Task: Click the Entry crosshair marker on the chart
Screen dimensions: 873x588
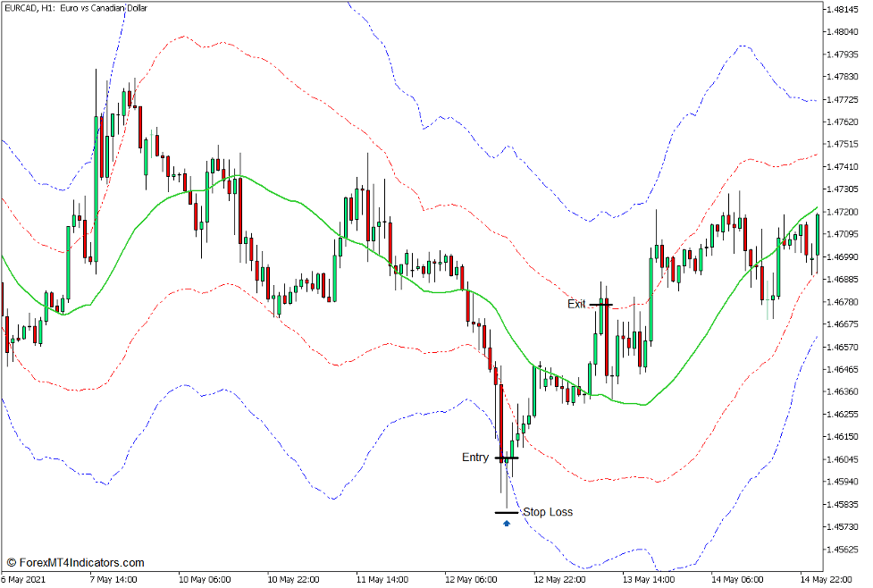Action: tap(506, 458)
